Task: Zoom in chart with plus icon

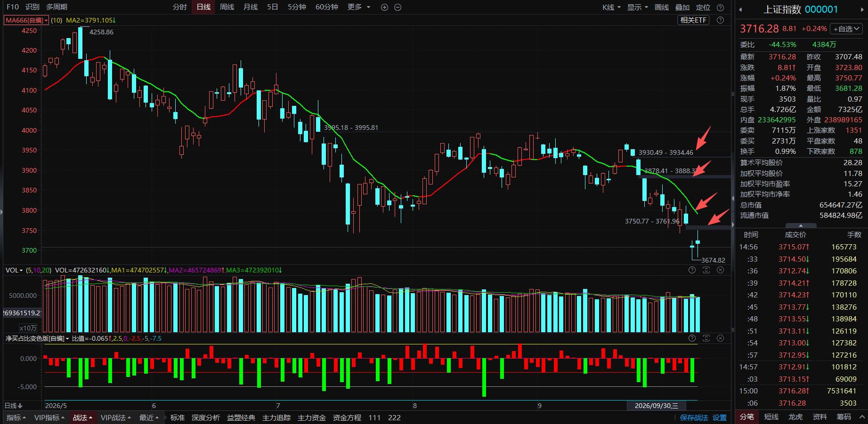Action: (x=384, y=7)
